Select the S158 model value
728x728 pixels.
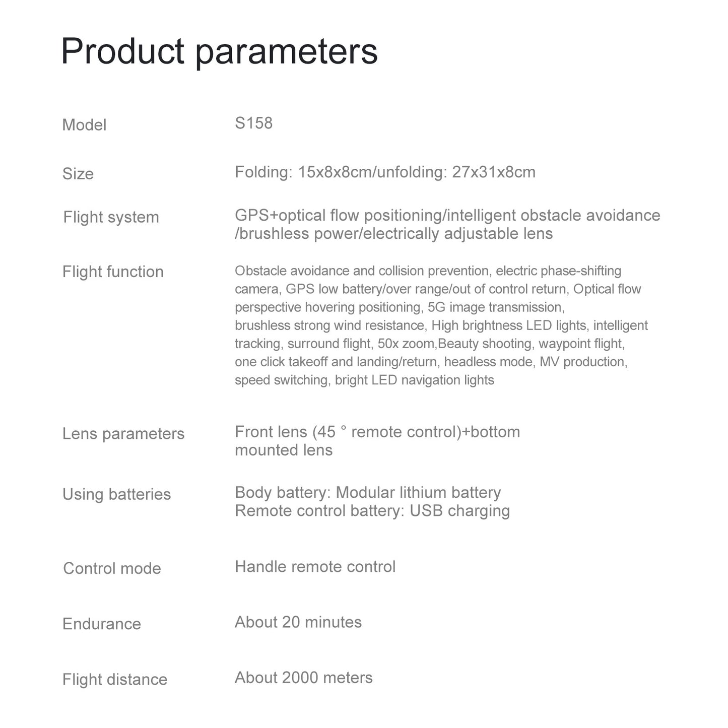click(253, 123)
